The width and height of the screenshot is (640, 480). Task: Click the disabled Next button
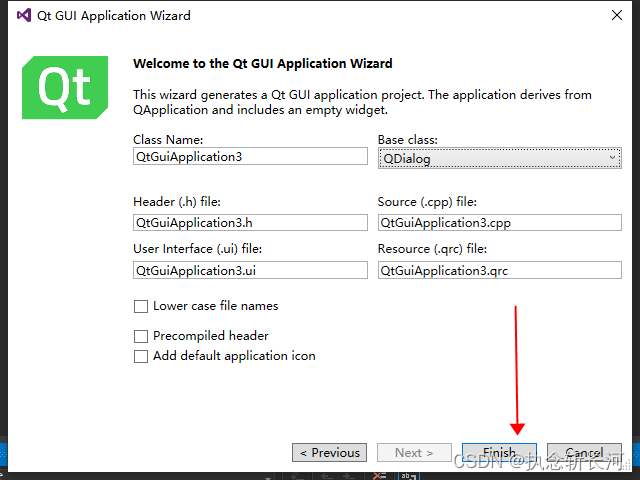[x=414, y=452]
